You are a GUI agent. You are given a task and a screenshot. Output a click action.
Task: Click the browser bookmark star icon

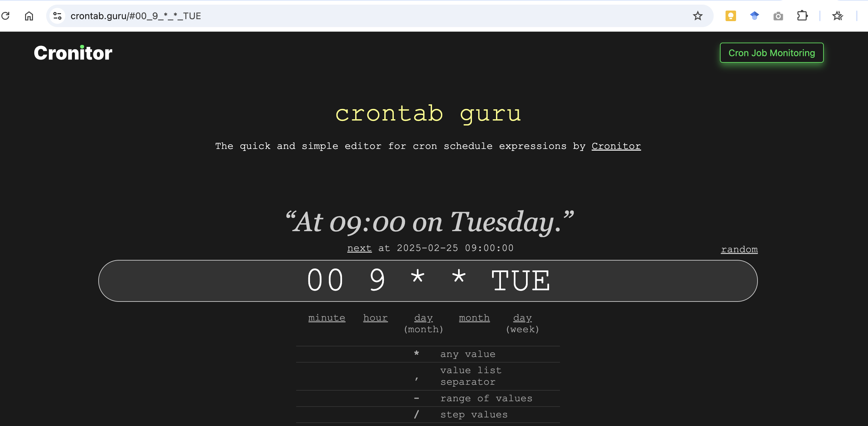click(698, 15)
